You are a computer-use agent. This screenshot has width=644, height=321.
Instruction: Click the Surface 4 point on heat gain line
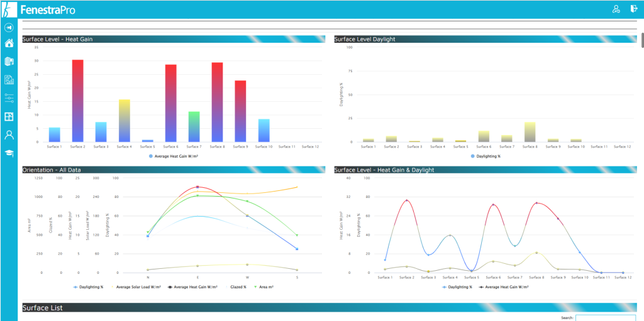[x=450, y=235]
